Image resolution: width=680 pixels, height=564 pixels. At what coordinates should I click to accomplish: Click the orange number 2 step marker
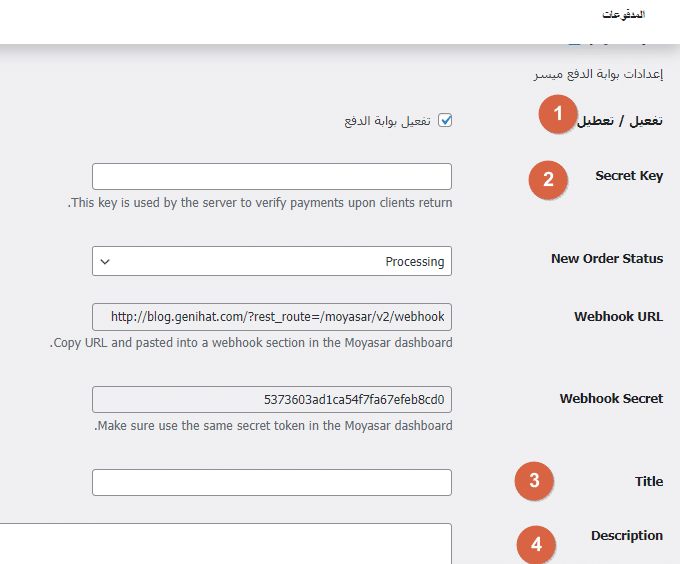click(x=548, y=180)
